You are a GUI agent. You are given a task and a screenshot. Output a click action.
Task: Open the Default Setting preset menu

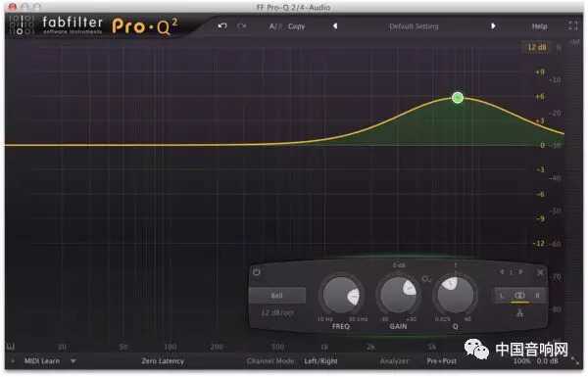click(414, 26)
